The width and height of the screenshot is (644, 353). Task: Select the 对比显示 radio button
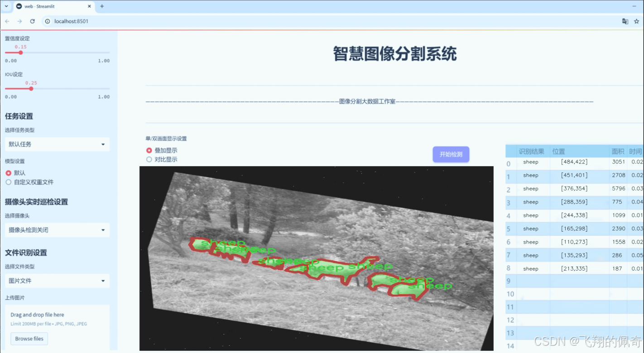[149, 159]
